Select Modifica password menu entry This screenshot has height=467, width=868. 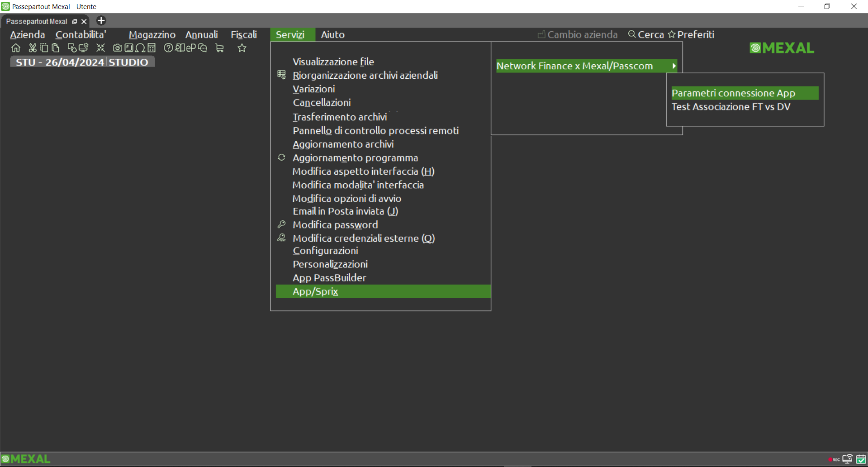pyautogui.click(x=335, y=225)
